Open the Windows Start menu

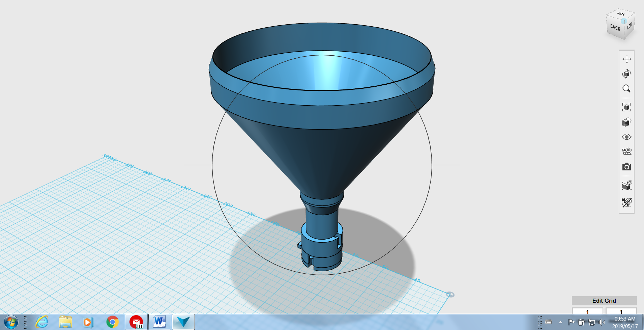point(11,322)
